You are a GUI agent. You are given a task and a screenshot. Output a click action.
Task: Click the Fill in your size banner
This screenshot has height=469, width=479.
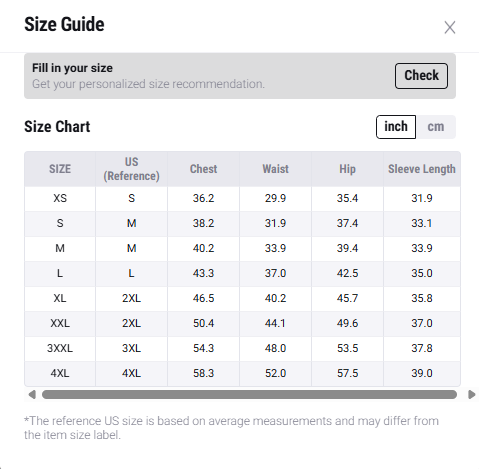pos(240,76)
